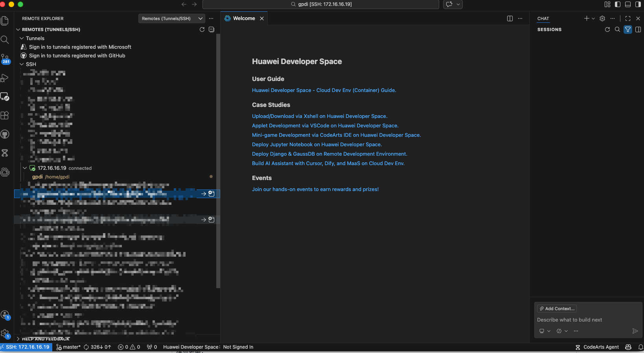Screen dimensions: 644x353
Task: Refresh the Remotes list
Action: point(202,29)
